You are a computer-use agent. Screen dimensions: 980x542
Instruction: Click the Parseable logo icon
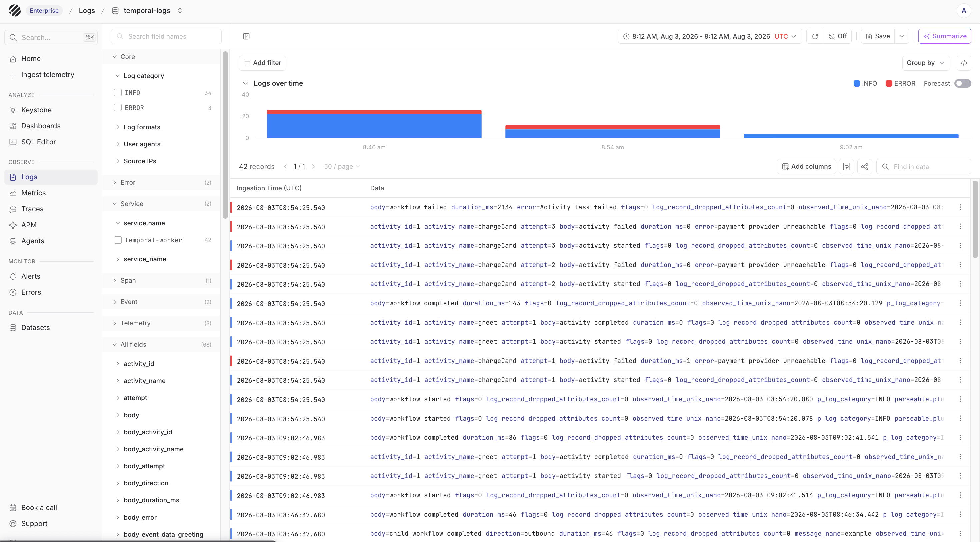pyautogui.click(x=14, y=11)
